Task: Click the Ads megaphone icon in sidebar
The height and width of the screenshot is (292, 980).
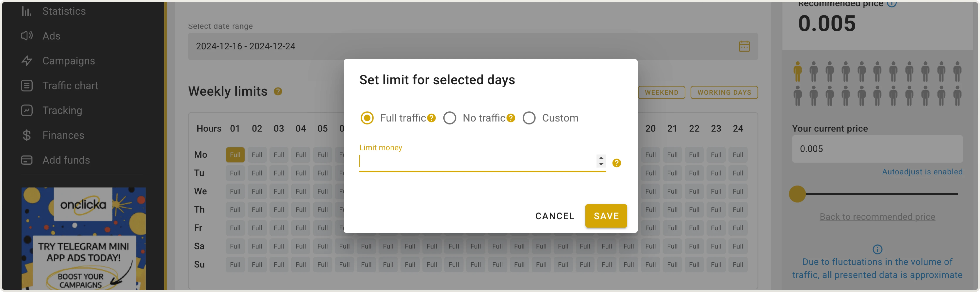Action: point(27,36)
